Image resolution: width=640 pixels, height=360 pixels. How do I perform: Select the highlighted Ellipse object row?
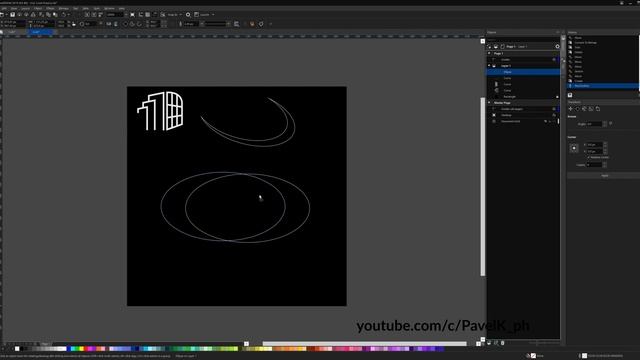pos(523,72)
